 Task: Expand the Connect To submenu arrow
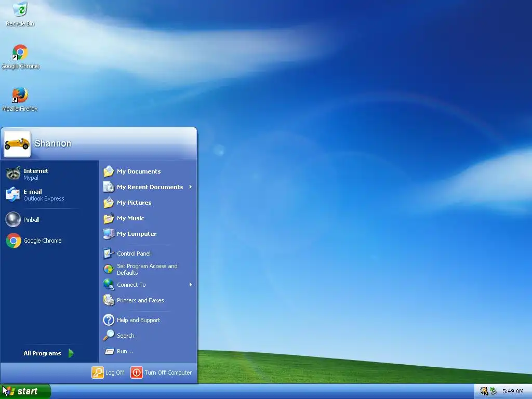pyautogui.click(x=191, y=285)
